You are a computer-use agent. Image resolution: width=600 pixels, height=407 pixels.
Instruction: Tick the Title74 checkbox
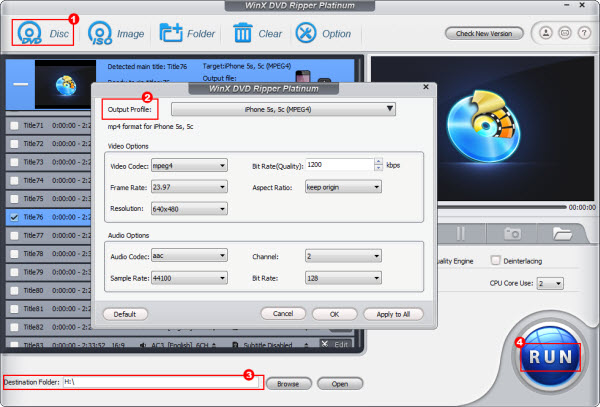[x=14, y=181]
